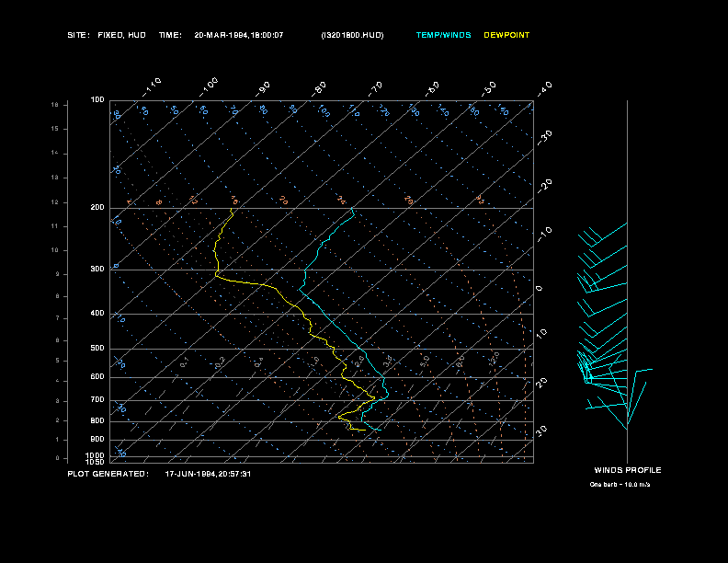Select the "FIXED, HUD" site name
Viewport: 728px width, 563px height.
pyautogui.click(x=121, y=35)
